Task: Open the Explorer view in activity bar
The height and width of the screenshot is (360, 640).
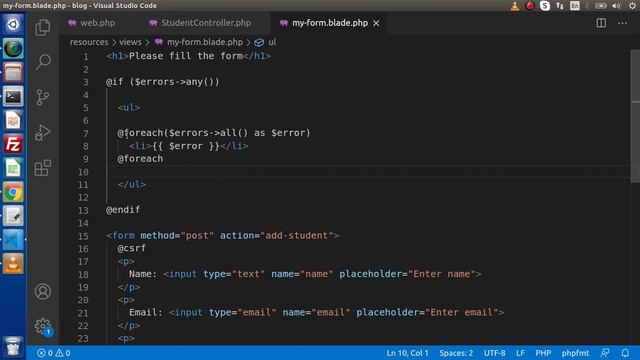Action: pyautogui.click(x=43, y=27)
